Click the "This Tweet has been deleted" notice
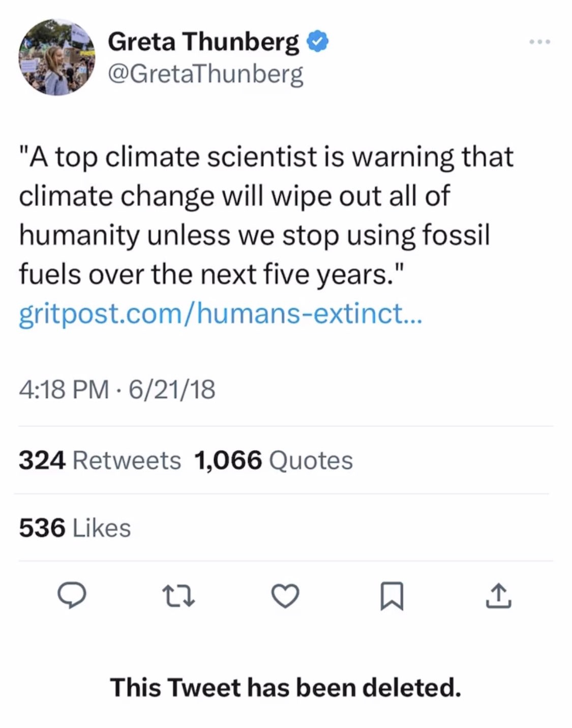 (286, 687)
